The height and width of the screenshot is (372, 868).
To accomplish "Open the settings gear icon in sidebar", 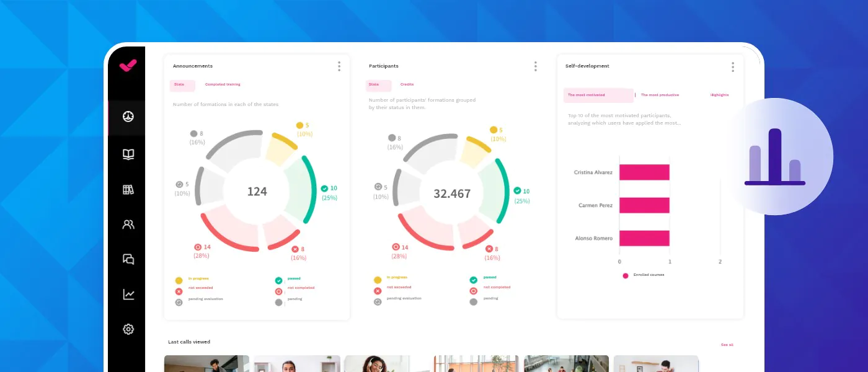I will (128, 329).
